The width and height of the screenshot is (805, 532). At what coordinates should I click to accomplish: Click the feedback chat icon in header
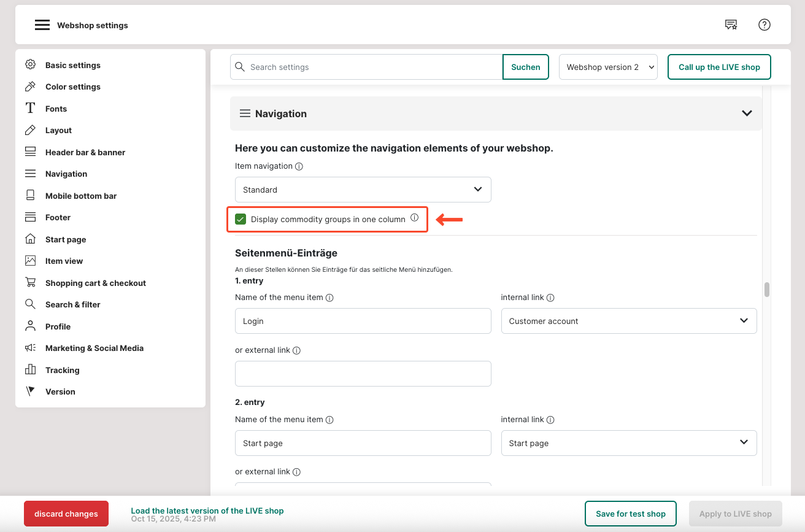click(731, 25)
